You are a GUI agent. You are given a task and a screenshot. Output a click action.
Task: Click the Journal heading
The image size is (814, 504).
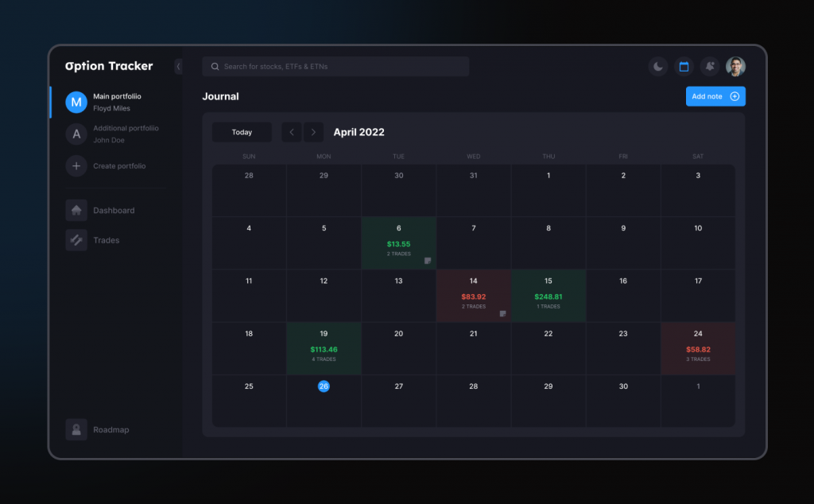click(x=221, y=96)
